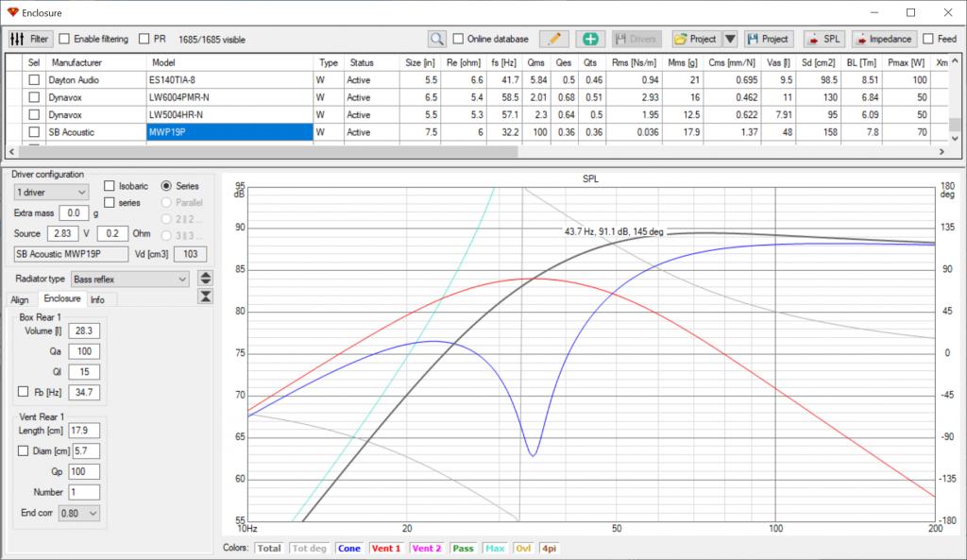Select the Dayton Audio row checkbox
The width and height of the screenshot is (967, 560).
[35, 80]
